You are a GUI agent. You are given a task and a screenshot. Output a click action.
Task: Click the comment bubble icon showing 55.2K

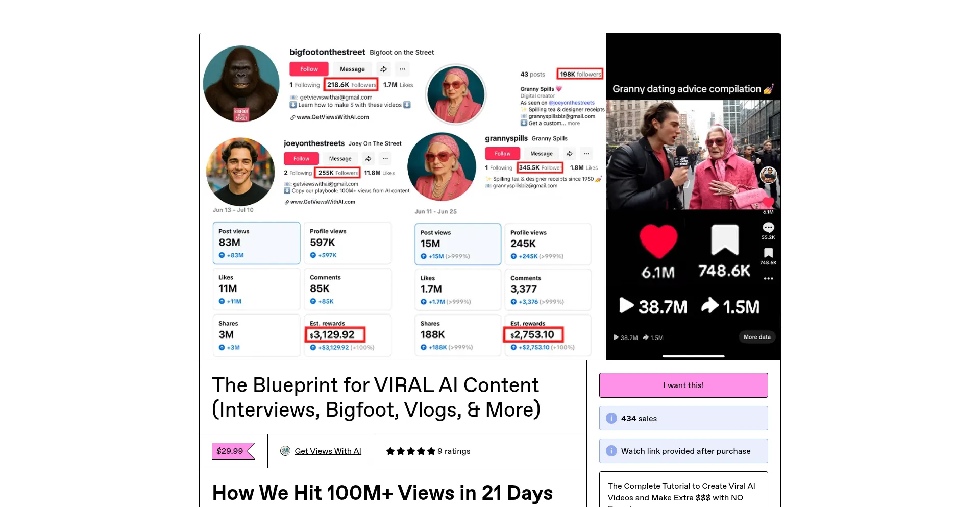(768, 228)
